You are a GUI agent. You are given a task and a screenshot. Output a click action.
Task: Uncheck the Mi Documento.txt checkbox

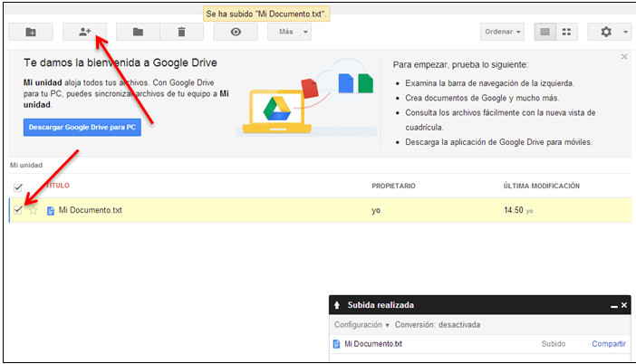(18, 209)
